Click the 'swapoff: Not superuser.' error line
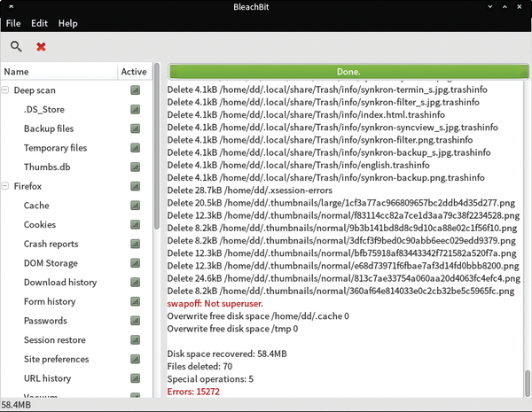 tap(215, 304)
